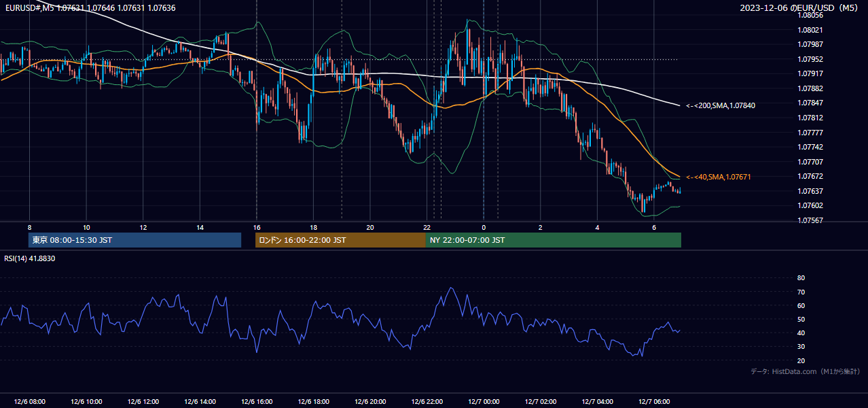The width and height of the screenshot is (868, 408).
Task: Click hour marker 10 under the price chart
Action: point(86,227)
